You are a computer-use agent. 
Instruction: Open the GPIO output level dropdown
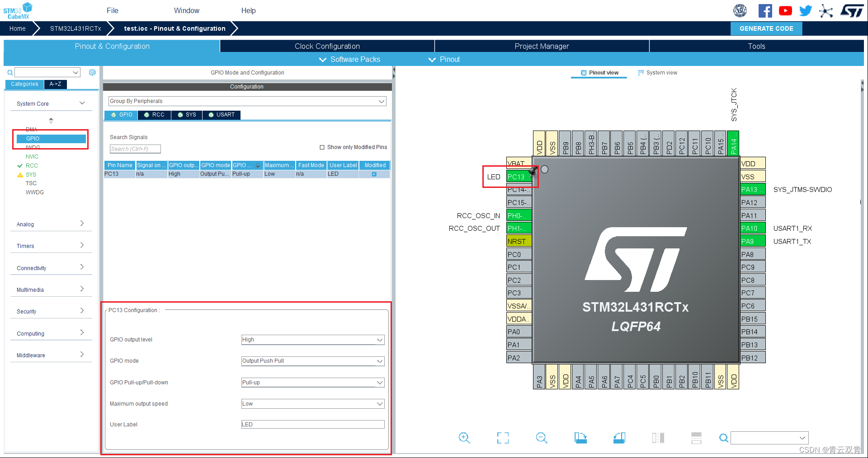[313, 340]
